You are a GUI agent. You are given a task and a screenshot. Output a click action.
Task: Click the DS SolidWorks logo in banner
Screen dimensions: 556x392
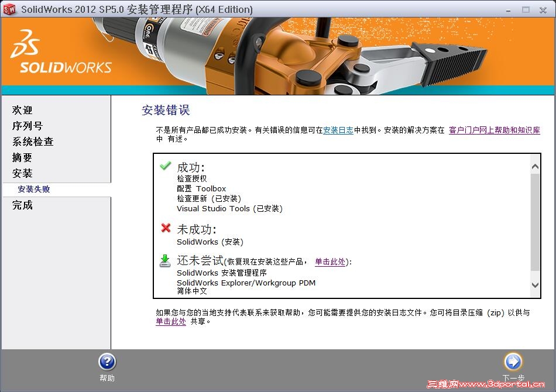(x=61, y=51)
